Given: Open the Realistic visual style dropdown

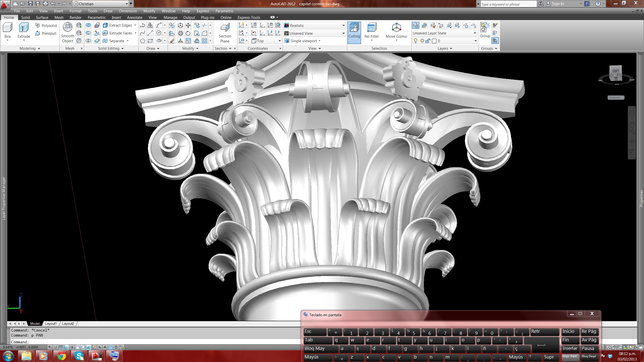Looking at the screenshot, I should tap(343, 26).
